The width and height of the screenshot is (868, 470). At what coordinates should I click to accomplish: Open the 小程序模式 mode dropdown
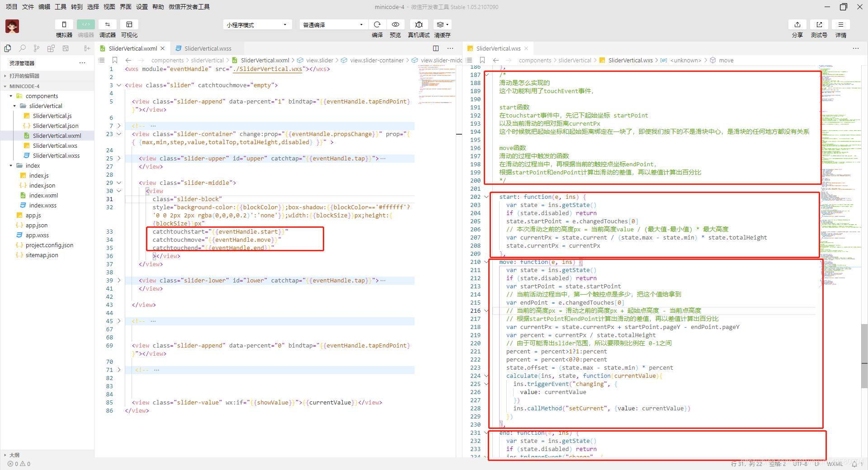click(257, 25)
